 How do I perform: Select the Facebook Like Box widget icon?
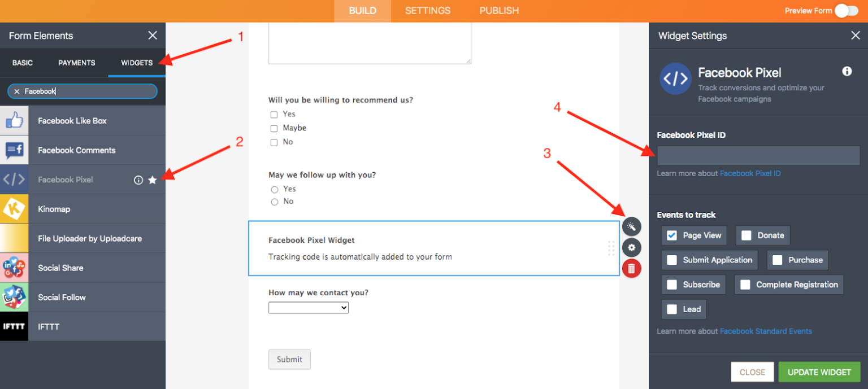click(x=14, y=120)
